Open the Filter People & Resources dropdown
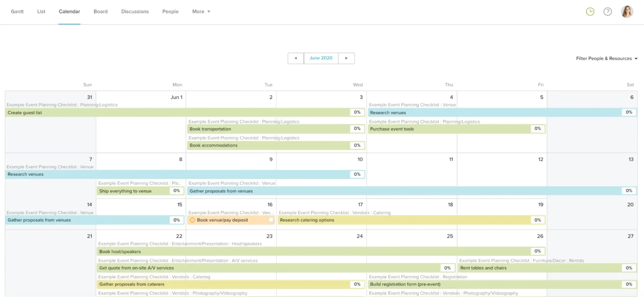The height and width of the screenshot is (297, 644). (604, 58)
